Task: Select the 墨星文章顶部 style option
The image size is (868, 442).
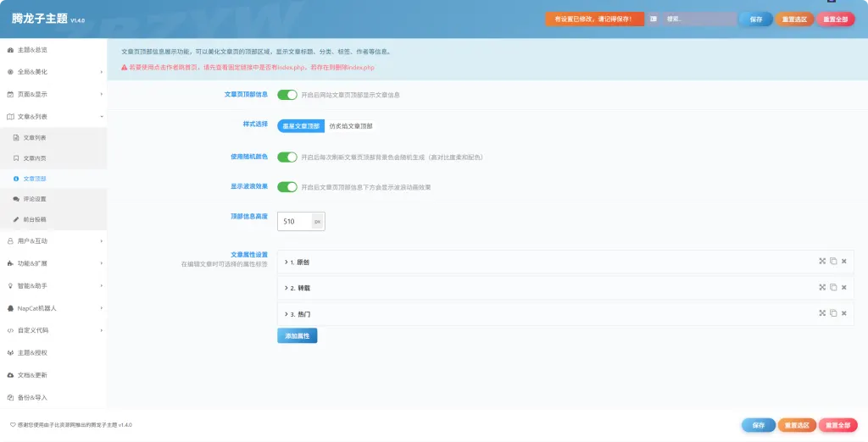Action: point(301,126)
